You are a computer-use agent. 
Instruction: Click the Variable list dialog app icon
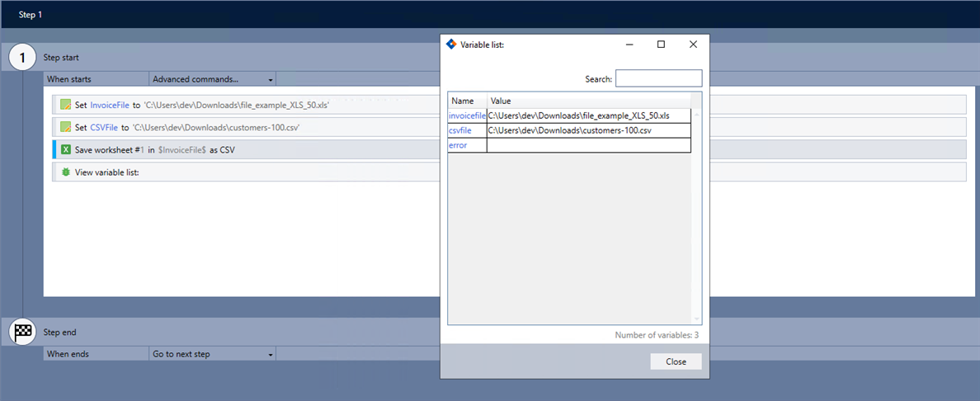pos(450,45)
